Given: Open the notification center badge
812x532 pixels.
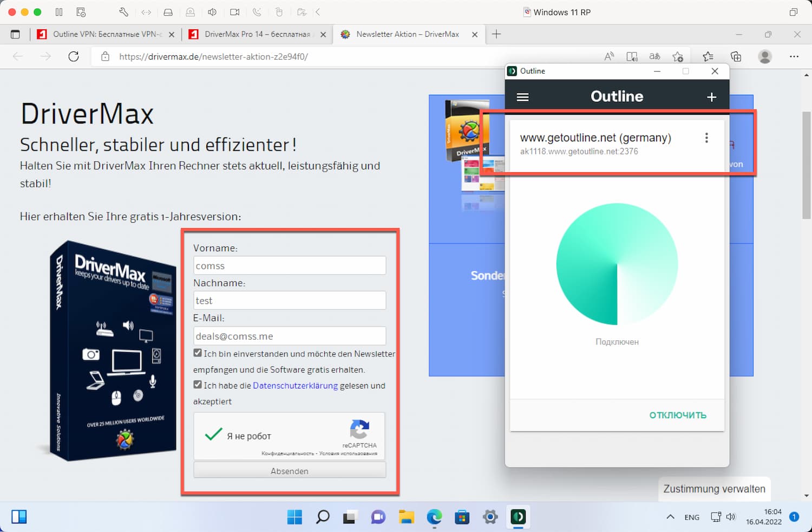Looking at the screenshot, I should pos(794,517).
